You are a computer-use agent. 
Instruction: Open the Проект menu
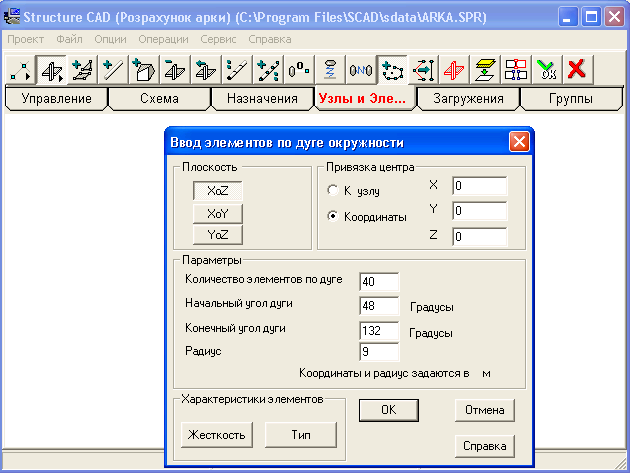pyautogui.click(x=26, y=39)
